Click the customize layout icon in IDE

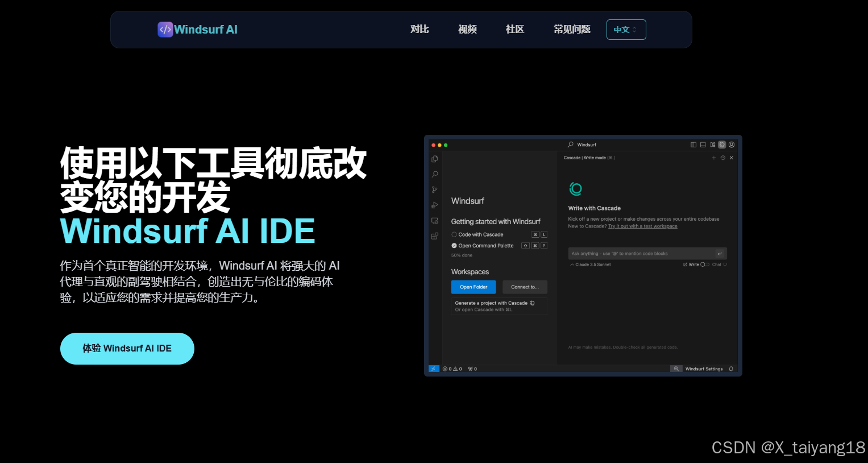click(x=713, y=145)
